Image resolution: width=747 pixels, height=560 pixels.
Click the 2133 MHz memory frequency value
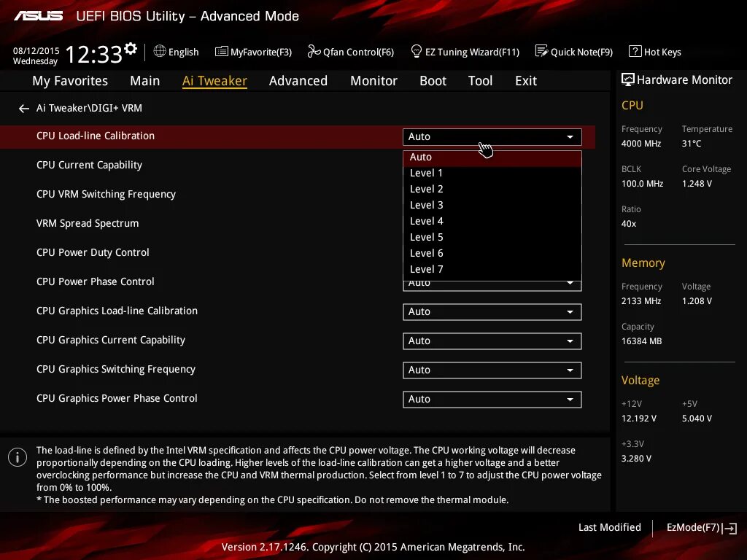[640, 301]
